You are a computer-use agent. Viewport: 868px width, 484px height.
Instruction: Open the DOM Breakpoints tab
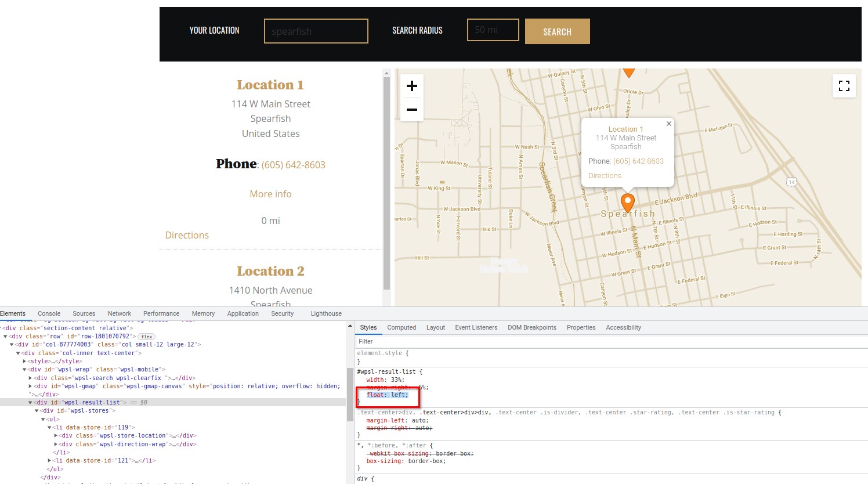(532, 327)
